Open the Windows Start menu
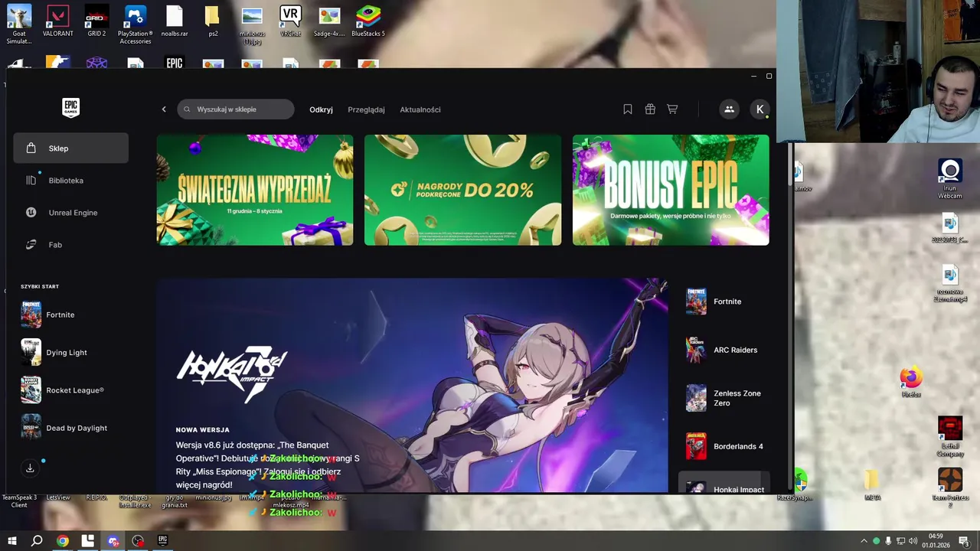This screenshot has height=551, width=980. click(x=11, y=541)
